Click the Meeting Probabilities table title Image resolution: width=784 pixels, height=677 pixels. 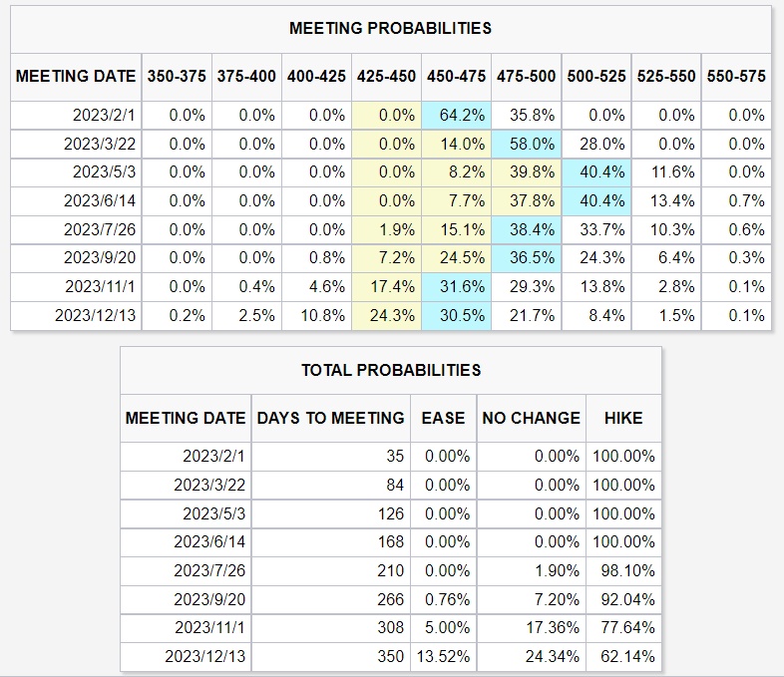[x=390, y=28]
